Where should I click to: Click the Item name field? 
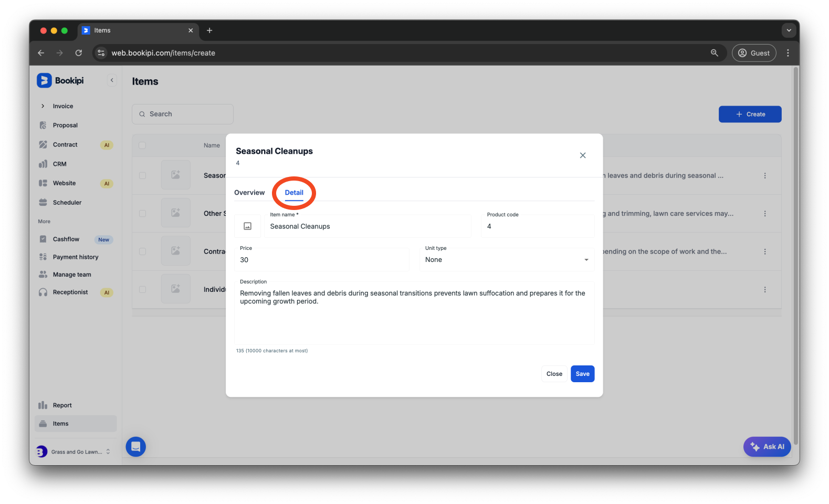368,226
